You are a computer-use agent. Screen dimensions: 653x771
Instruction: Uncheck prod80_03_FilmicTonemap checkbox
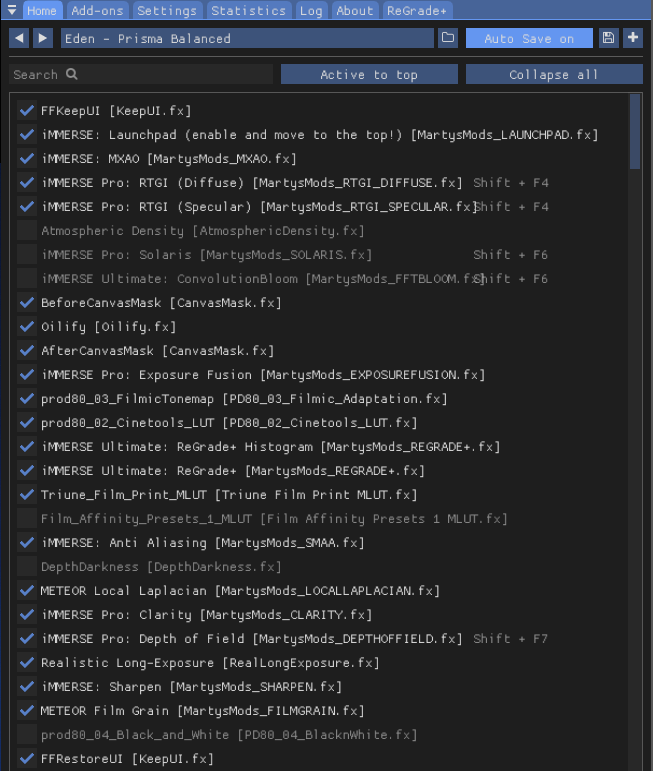coord(27,399)
